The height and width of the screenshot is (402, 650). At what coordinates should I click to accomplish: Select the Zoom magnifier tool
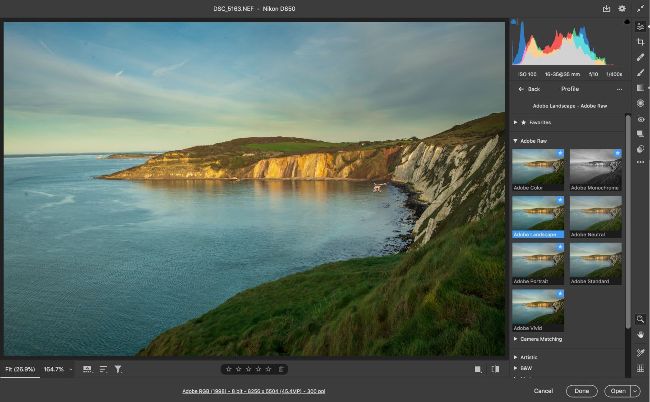(640, 319)
